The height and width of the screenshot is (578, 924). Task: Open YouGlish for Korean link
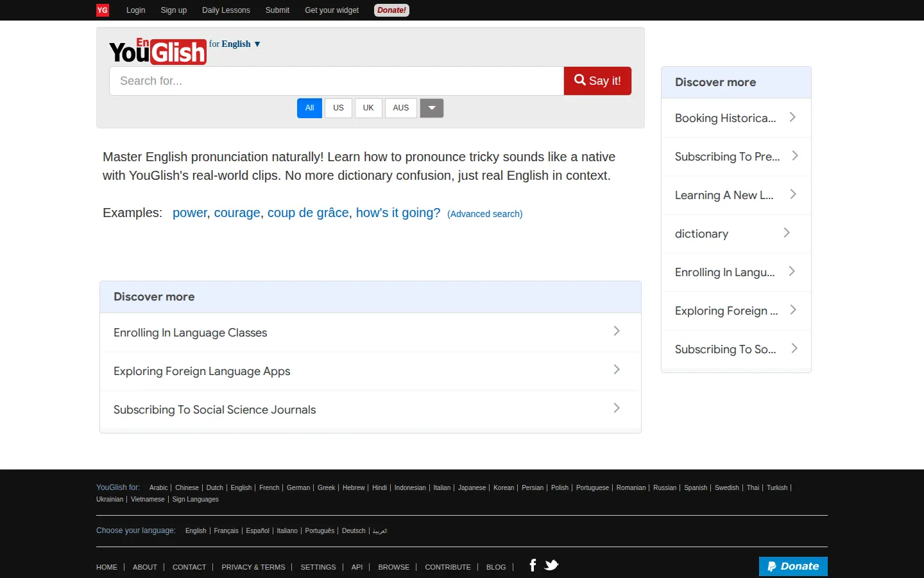tap(504, 487)
